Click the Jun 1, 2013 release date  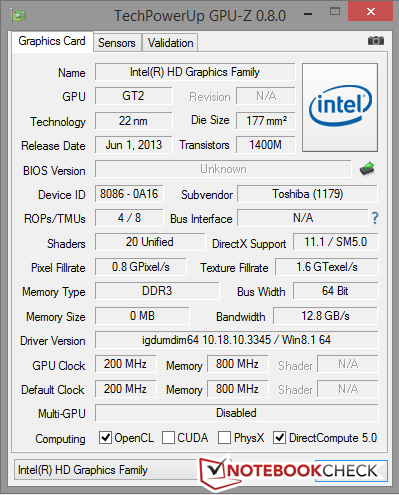pyautogui.click(x=134, y=145)
